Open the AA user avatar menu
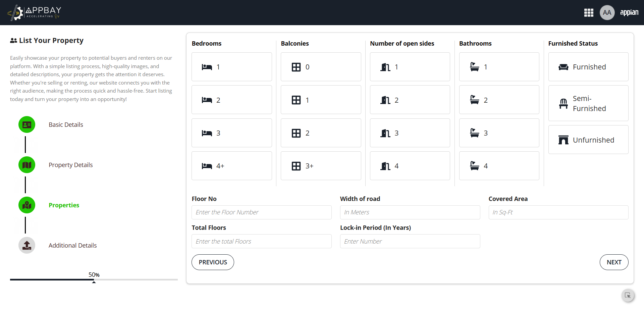The height and width of the screenshot is (309, 644). pos(607,13)
